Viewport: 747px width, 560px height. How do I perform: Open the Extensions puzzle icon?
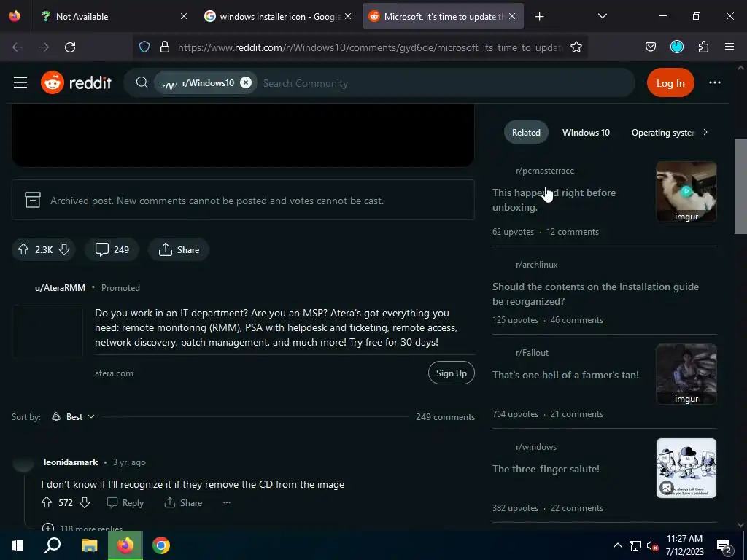[x=703, y=47]
